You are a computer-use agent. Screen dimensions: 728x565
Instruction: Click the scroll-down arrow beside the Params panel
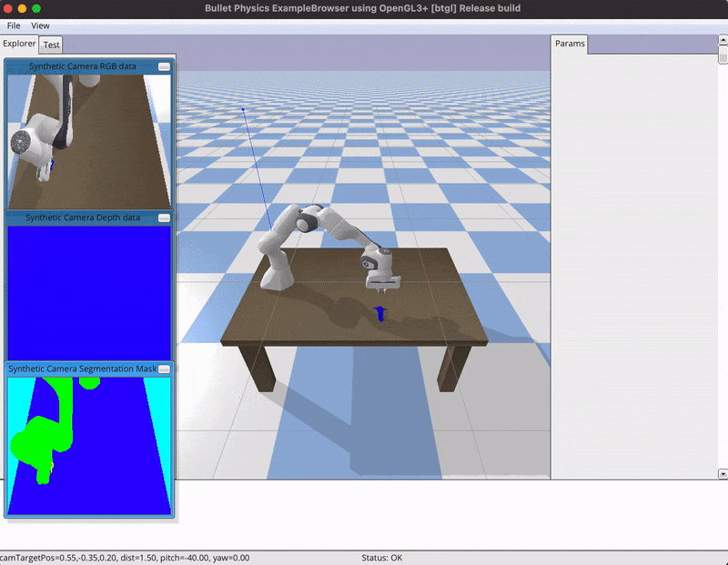(723, 473)
